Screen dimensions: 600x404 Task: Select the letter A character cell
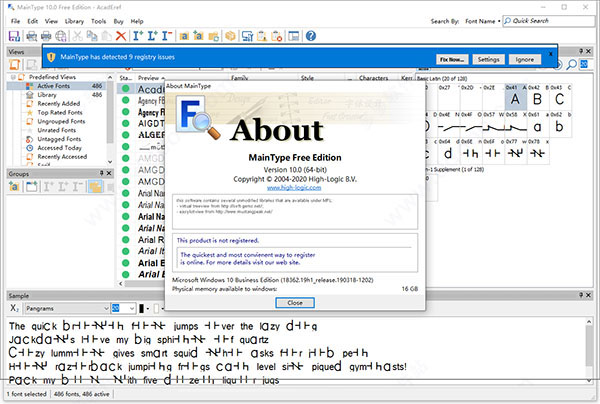coord(515,100)
